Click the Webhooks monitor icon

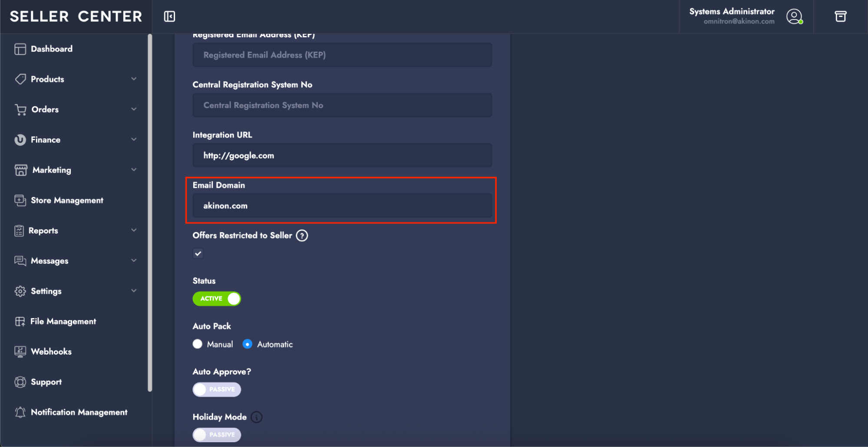(20, 352)
